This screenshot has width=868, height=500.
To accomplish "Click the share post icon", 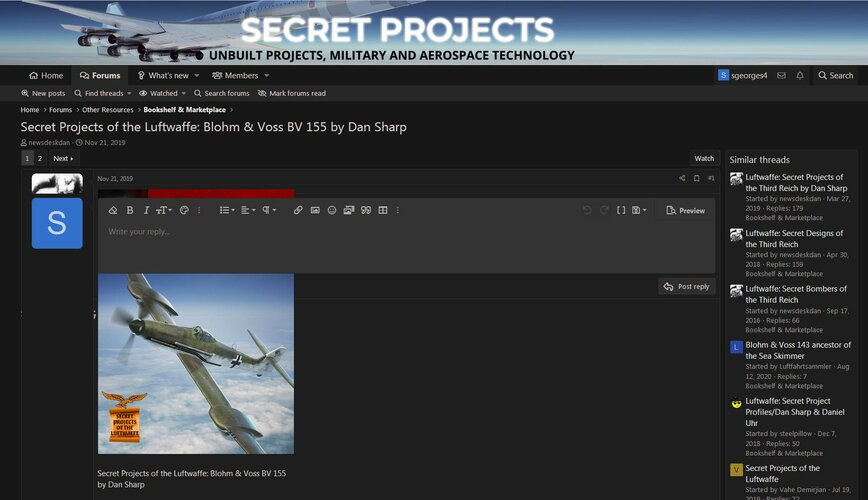I will [682, 178].
